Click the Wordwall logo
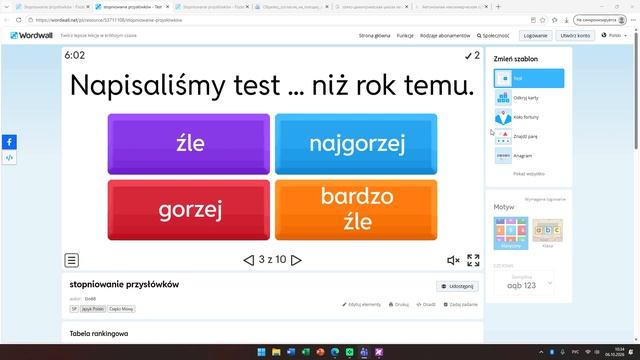 coord(31,36)
